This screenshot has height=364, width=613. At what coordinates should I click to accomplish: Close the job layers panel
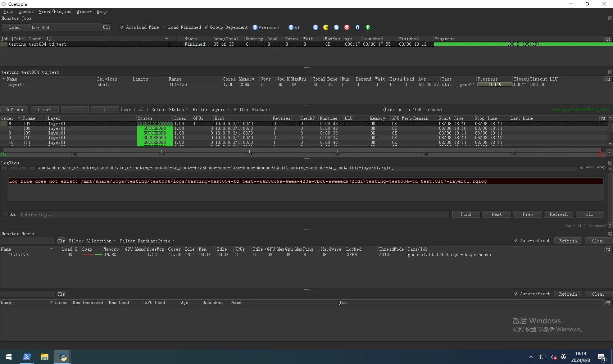tap(610, 72)
